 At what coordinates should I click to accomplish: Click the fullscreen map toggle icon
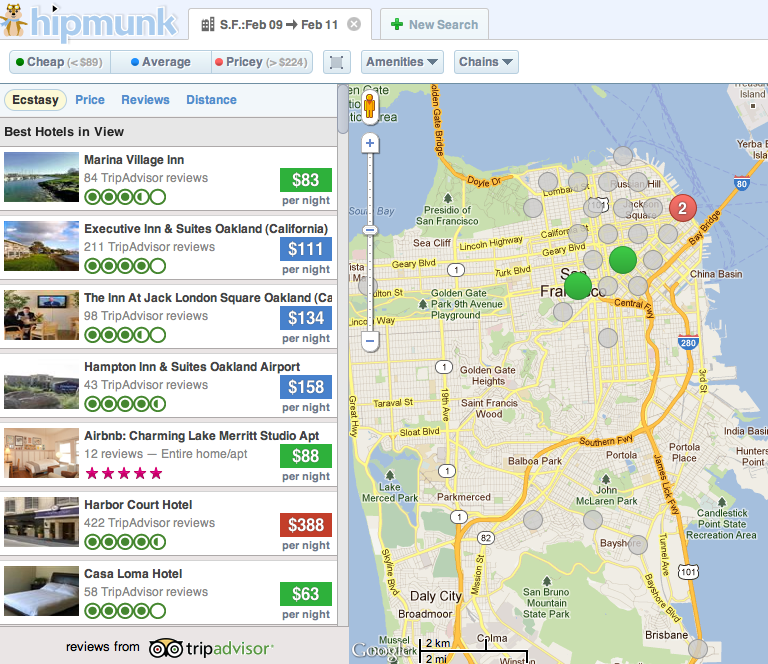point(336,62)
